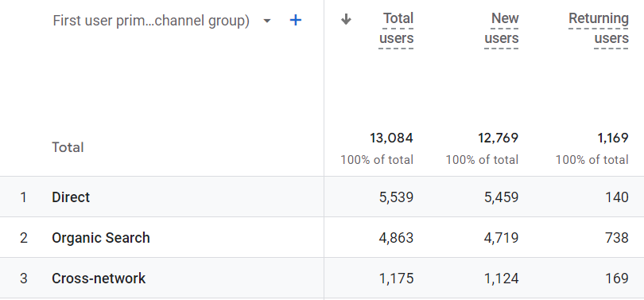644x300 pixels.
Task: Click 100% of total under 12,769
Action: pos(482,160)
